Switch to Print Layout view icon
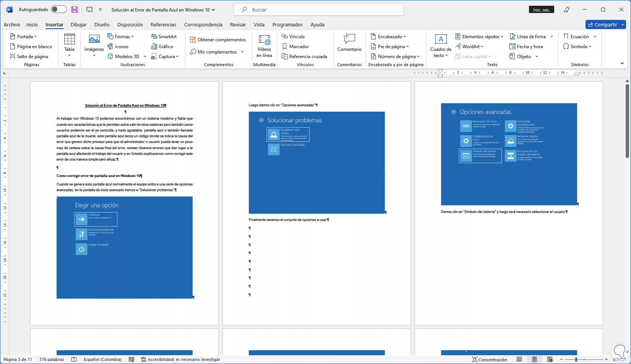Image resolution: width=631 pixels, height=364 pixels. click(x=534, y=359)
